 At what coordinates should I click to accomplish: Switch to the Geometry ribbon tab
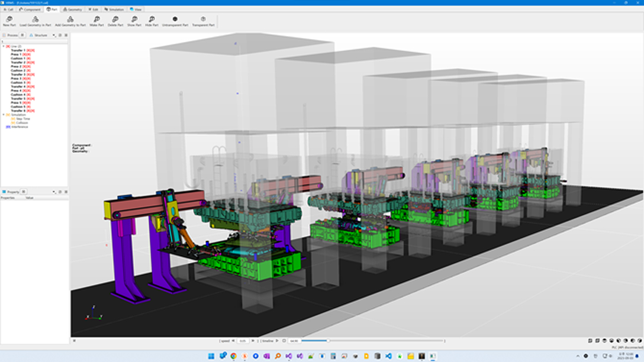[73, 9]
